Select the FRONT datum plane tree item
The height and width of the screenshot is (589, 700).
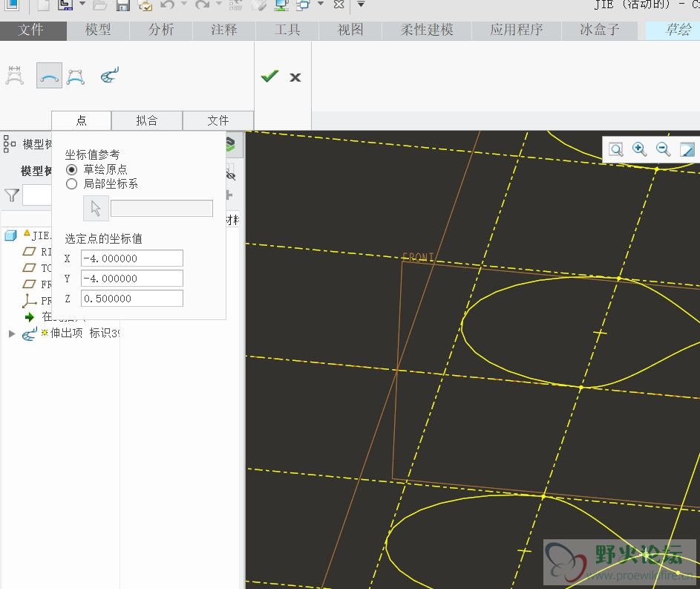(x=37, y=284)
